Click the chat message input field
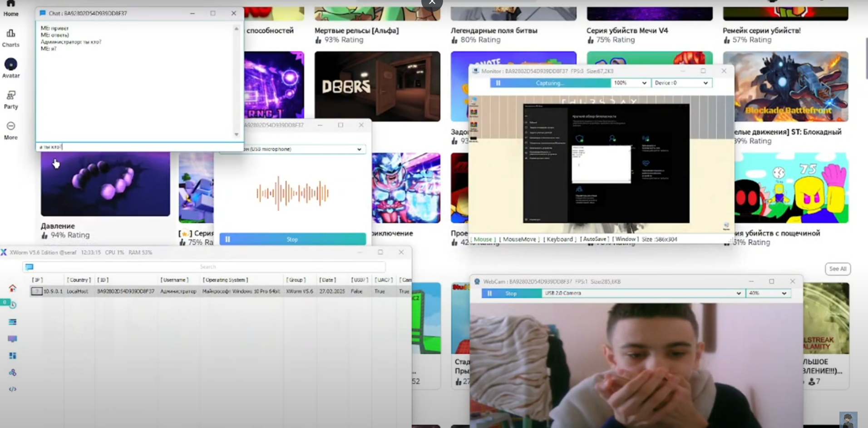 tap(139, 147)
